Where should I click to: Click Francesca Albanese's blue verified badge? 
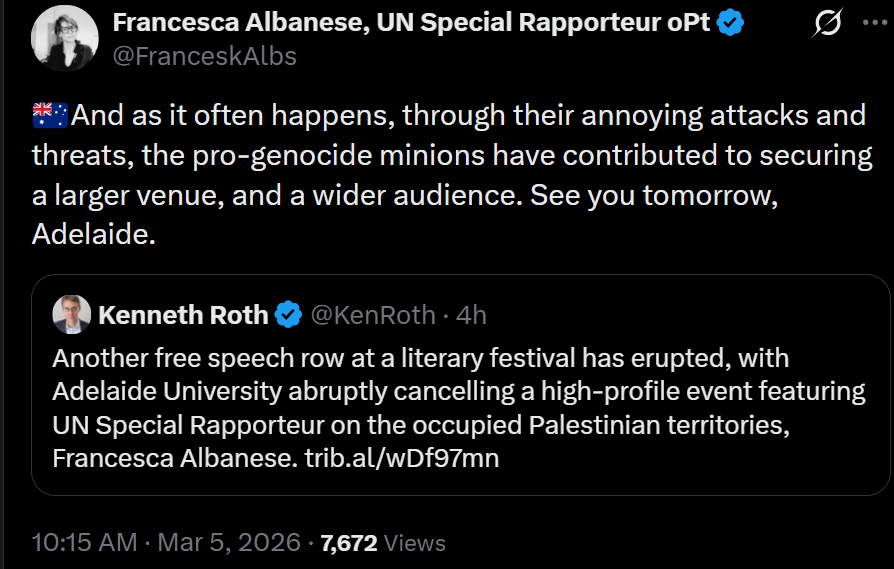tap(731, 23)
